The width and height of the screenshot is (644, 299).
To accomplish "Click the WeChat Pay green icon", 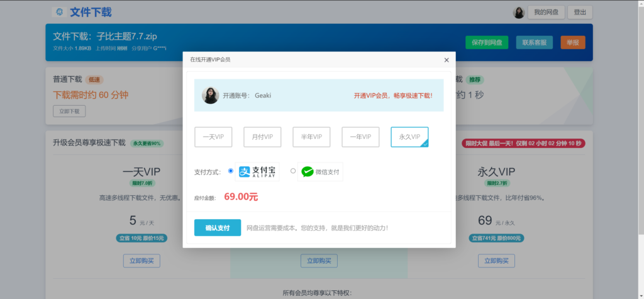I will [308, 171].
